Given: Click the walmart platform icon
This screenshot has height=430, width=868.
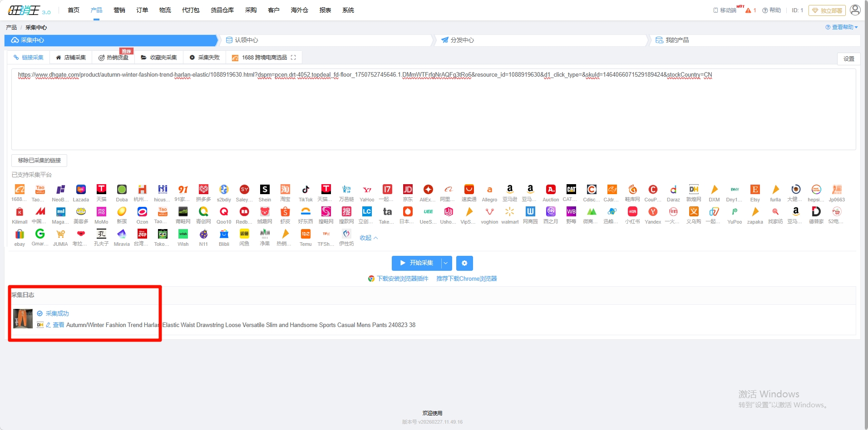Looking at the screenshot, I should click(x=510, y=212).
